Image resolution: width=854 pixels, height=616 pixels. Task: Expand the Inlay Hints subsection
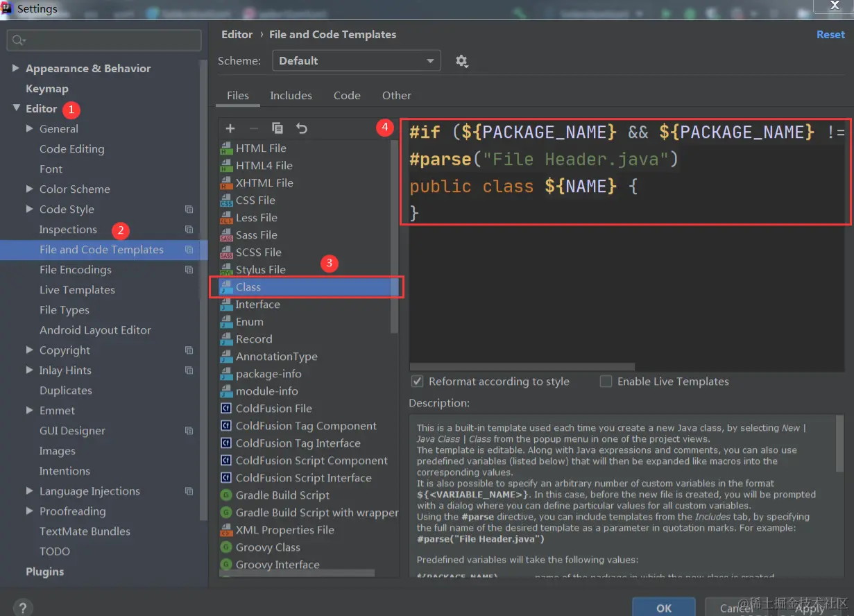point(30,370)
